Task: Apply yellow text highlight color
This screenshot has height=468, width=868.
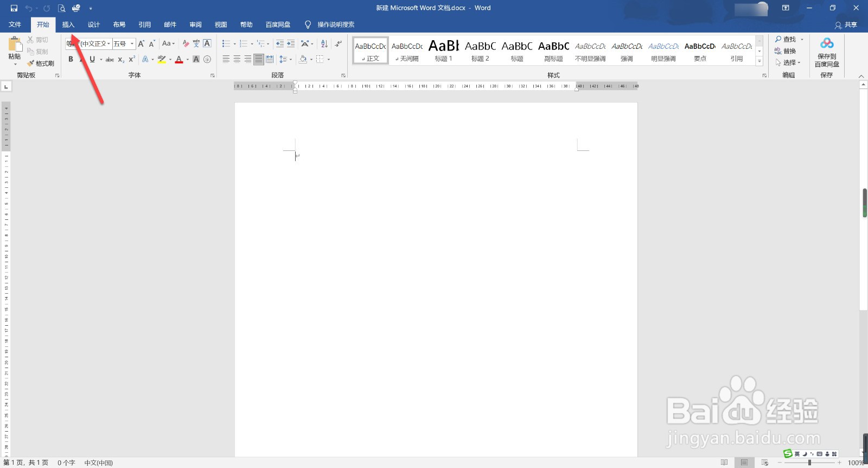Action: pyautogui.click(x=162, y=59)
